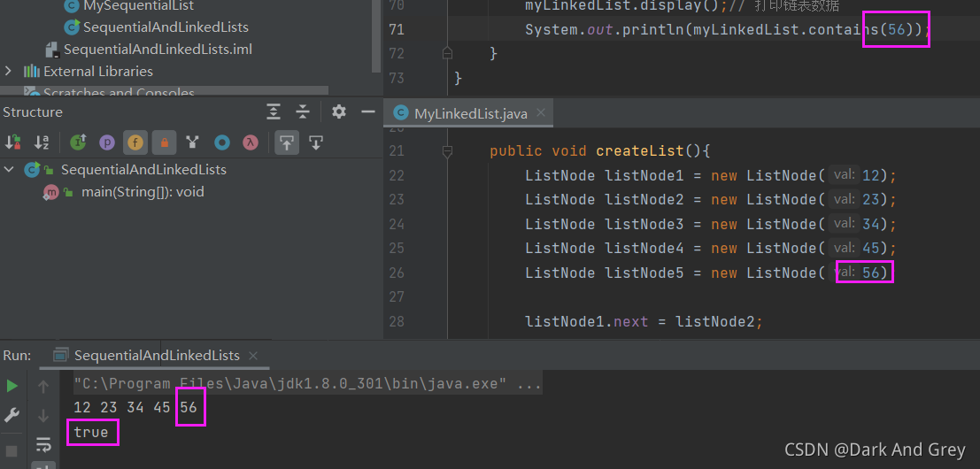Go up the stack trace arrow
This screenshot has height=469, width=980.
point(43,387)
